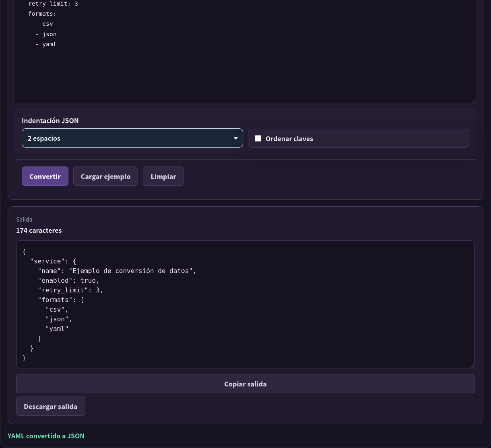Viewport: 491px width, 448px height.
Task: Clear the editor with Limpiar
Action: coord(163,176)
